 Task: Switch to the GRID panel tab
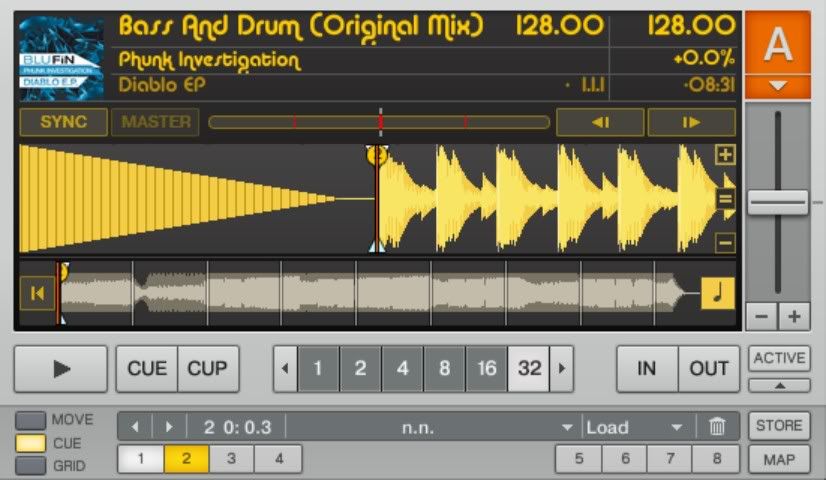point(32,465)
